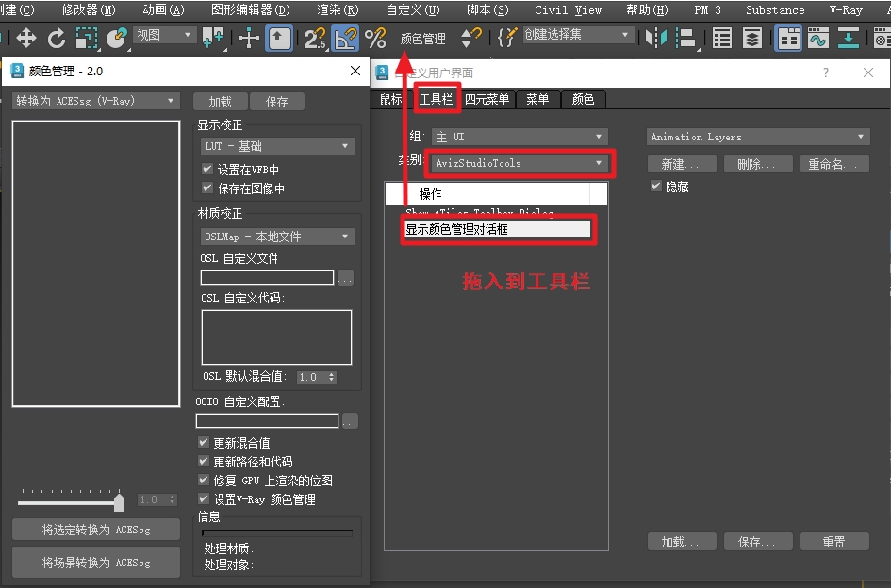
Task: Toggle the Ribbon display icon
Action: pyautogui.click(x=788, y=39)
